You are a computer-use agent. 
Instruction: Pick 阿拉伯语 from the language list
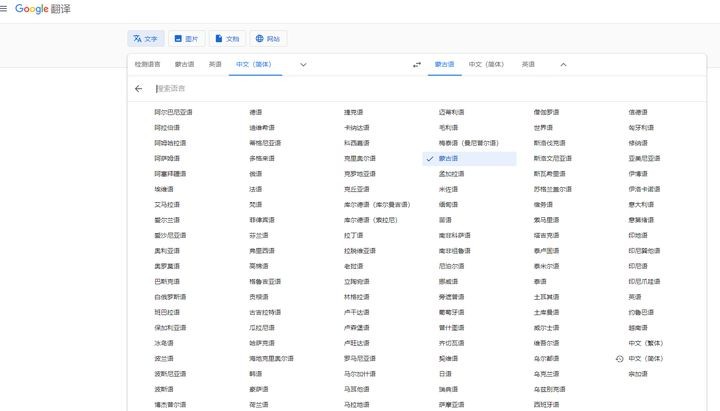167,128
